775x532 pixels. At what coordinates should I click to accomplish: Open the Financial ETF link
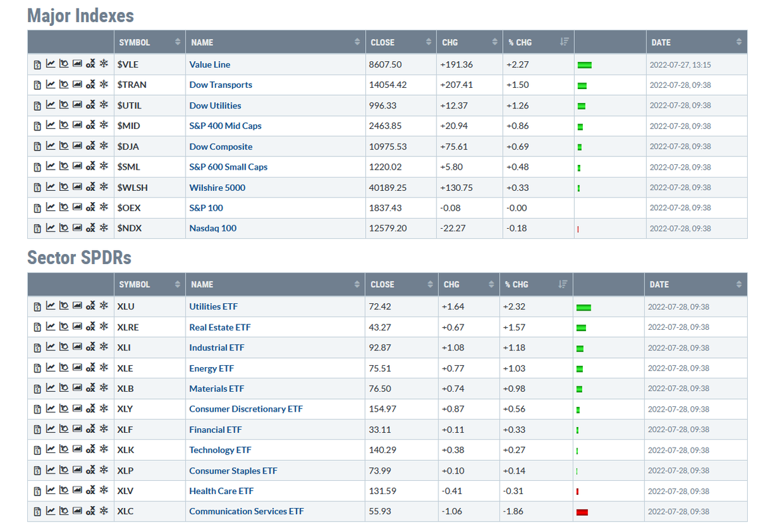click(216, 429)
